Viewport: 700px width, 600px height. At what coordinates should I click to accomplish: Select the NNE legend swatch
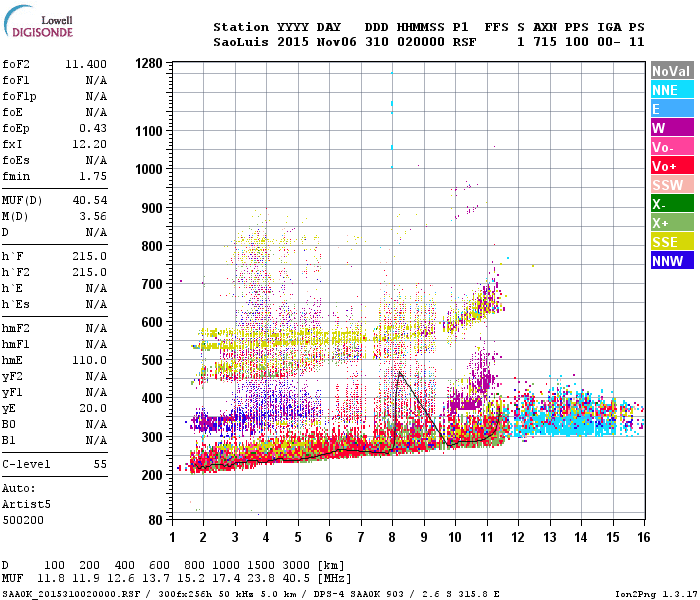(x=672, y=90)
